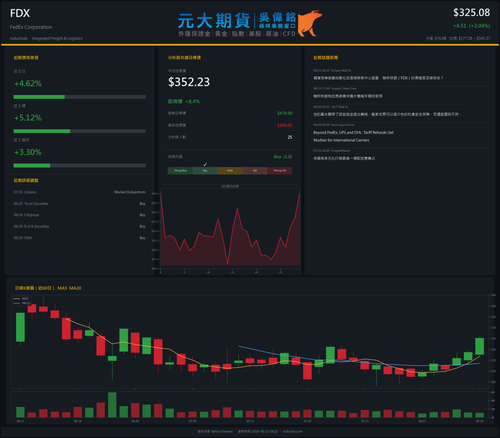Click the 元大期貨 banner title
Screen dimensions: 500x438
click(214, 21)
